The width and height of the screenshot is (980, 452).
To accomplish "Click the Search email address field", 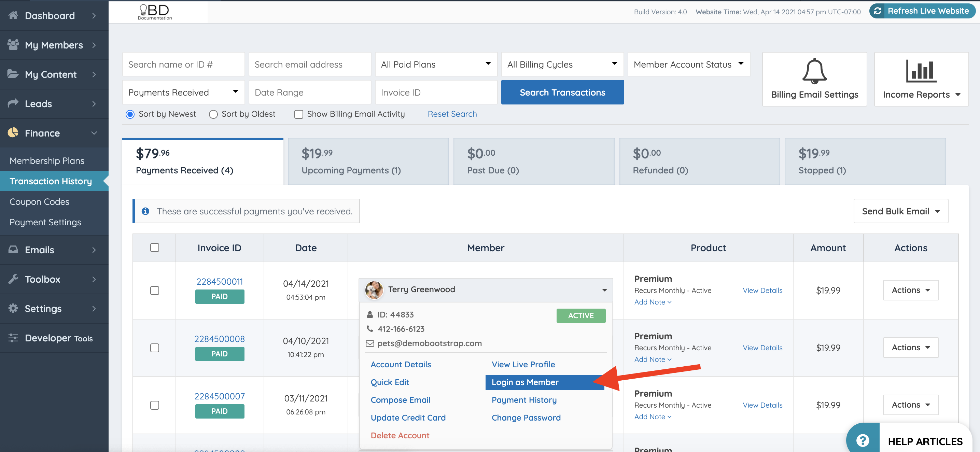I will tap(310, 64).
